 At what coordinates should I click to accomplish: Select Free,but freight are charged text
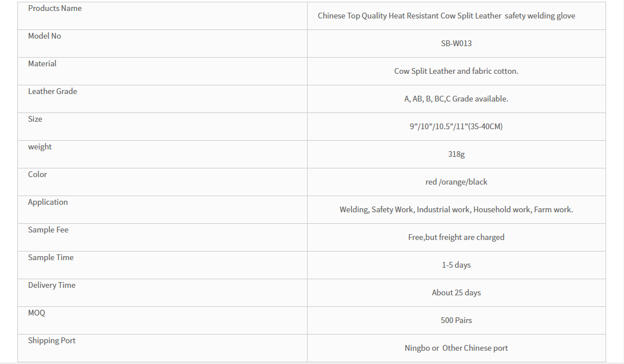[456, 237]
